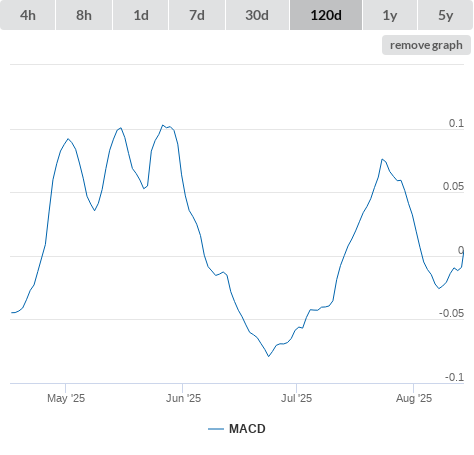474x455 pixels.
Task: Toggle the MACD legend entry
Action: point(237,429)
